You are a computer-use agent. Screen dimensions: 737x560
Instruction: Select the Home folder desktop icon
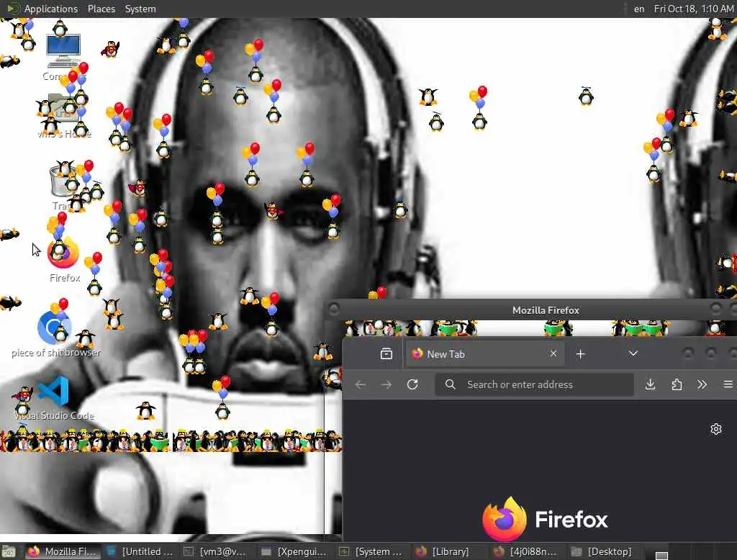point(64,115)
